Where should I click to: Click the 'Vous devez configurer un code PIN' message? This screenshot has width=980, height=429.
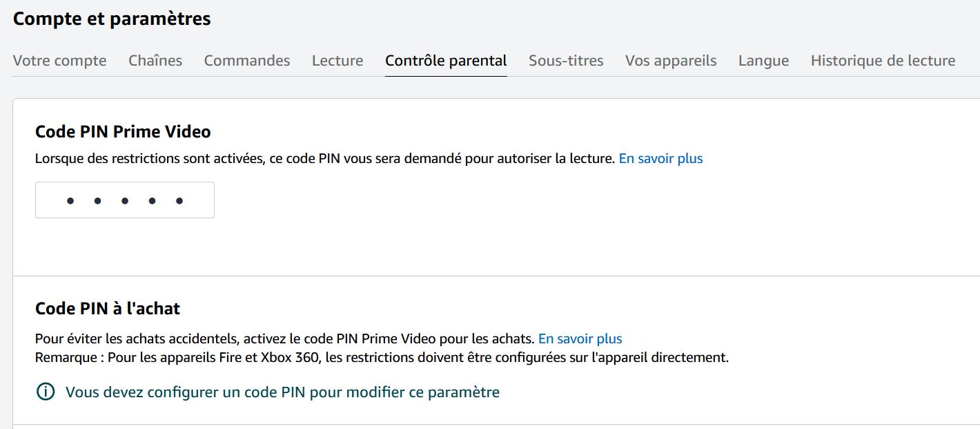(x=282, y=392)
